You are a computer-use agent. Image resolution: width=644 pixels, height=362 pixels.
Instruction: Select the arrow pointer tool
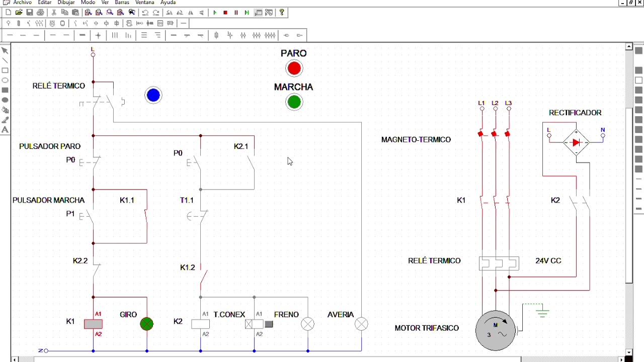pos(5,50)
